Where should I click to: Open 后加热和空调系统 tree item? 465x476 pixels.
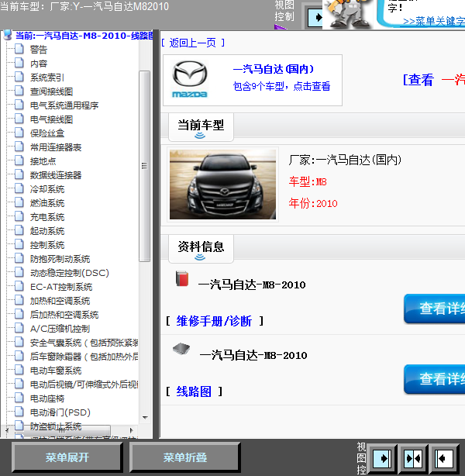(x=64, y=315)
